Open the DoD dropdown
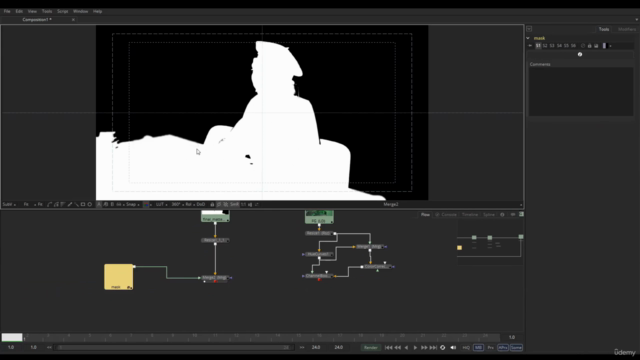640x360 pixels. point(201,204)
